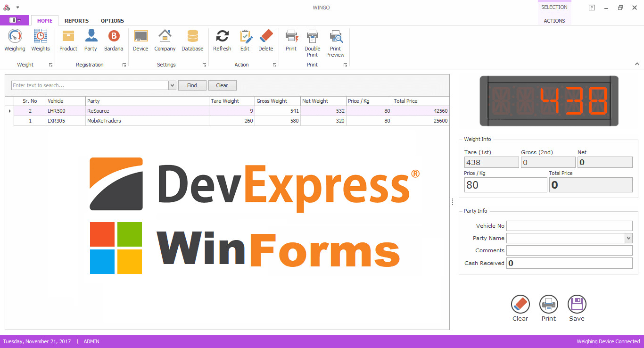Open the Party Name dropdown
This screenshot has width=644, height=348.
point(629,238)
